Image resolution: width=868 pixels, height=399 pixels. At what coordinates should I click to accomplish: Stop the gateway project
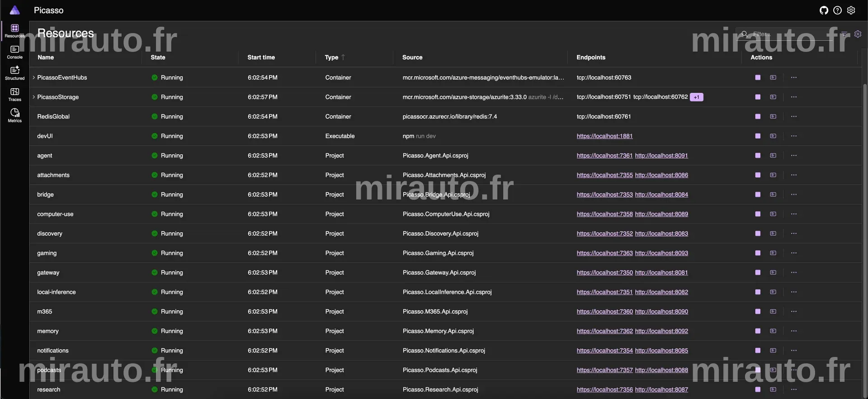(758, 272)
